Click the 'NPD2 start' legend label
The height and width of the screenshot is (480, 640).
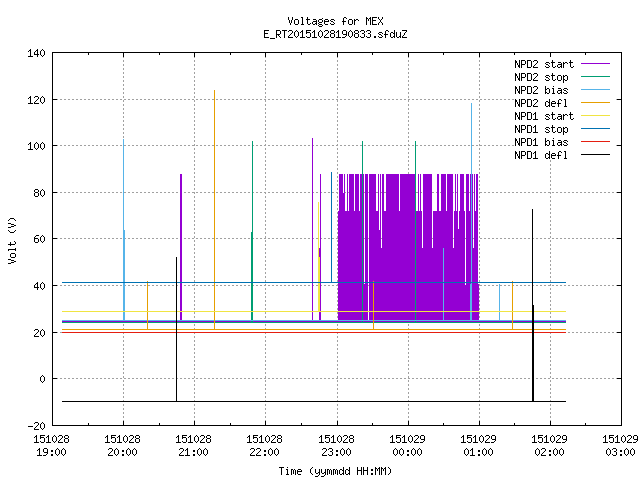[x=544, y=64]
